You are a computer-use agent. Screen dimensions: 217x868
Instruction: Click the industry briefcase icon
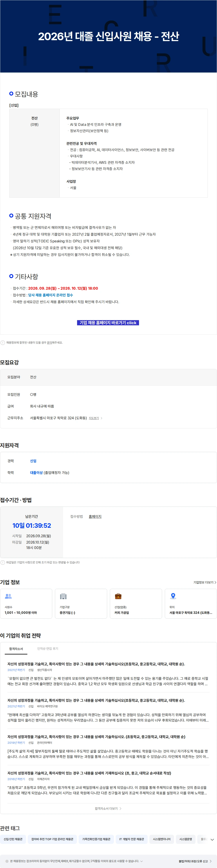click(x=118, y=596)
